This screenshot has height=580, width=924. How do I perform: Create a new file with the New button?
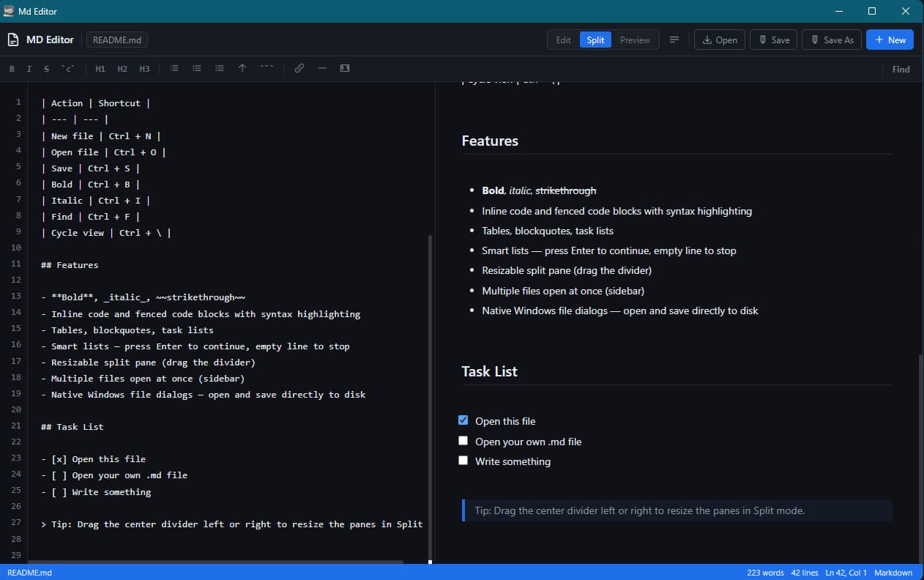pos(890,40)
